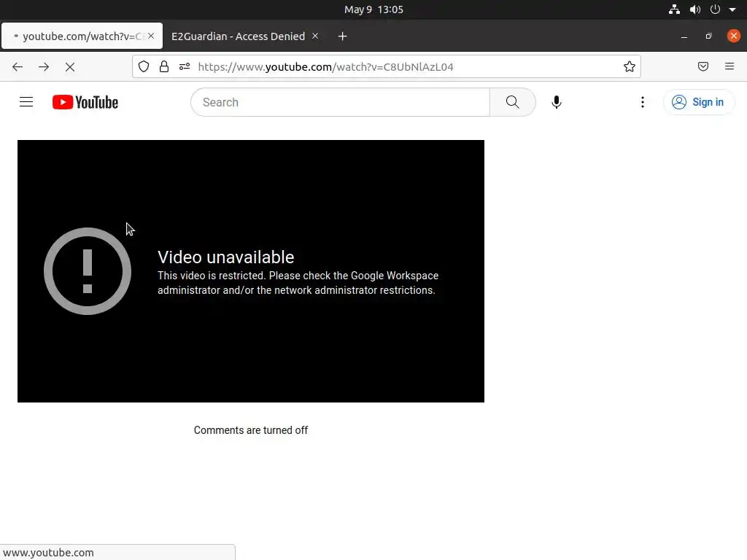Open YouTube settings three-dot menu
This screenshot has width=747, height=560.
point(642,102)
